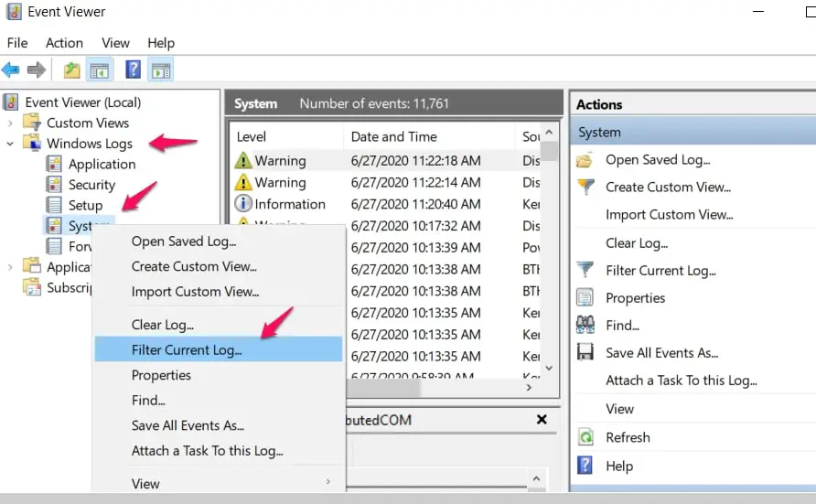Choose Save All Events As in context menu
The width and height of the screenshot is (816, 504).
click(x=219, y=425)
